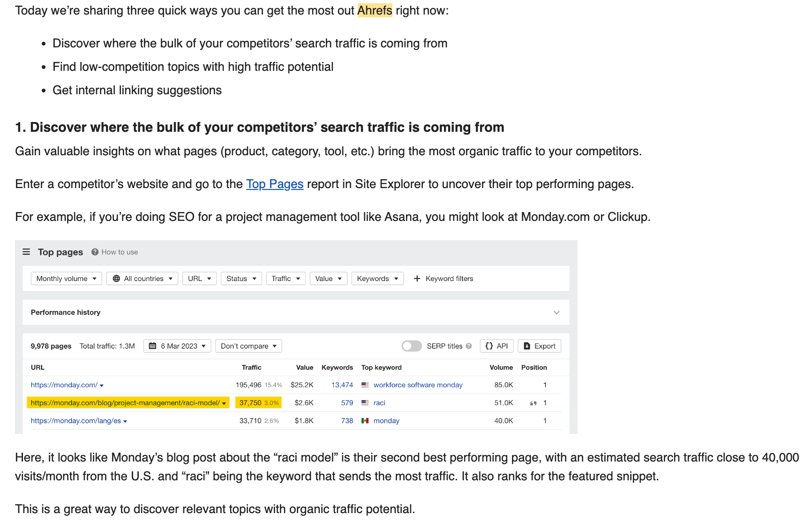The image size is (812, 530).
Task: Click the 51.0K volume cell
Action: 504,403
